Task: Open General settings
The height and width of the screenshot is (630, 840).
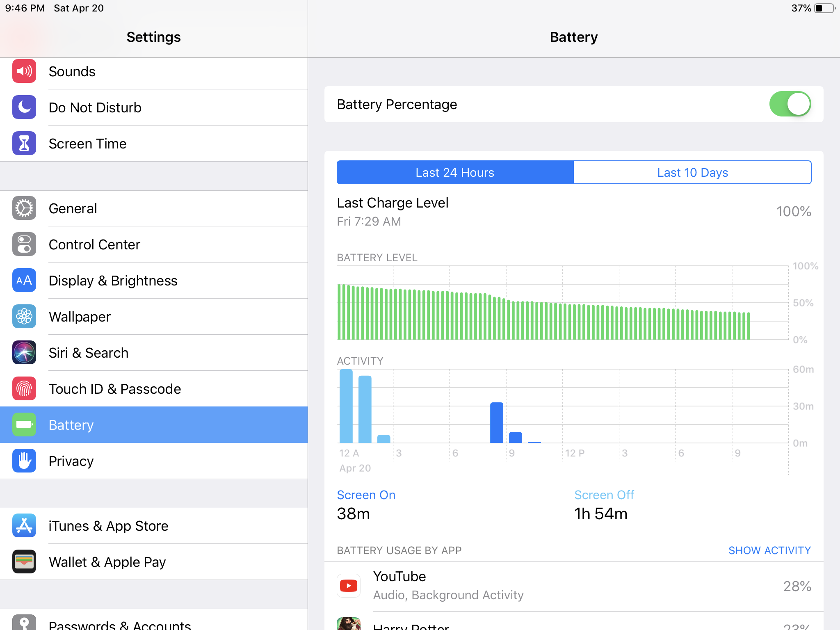Action: tap(154, 208)
